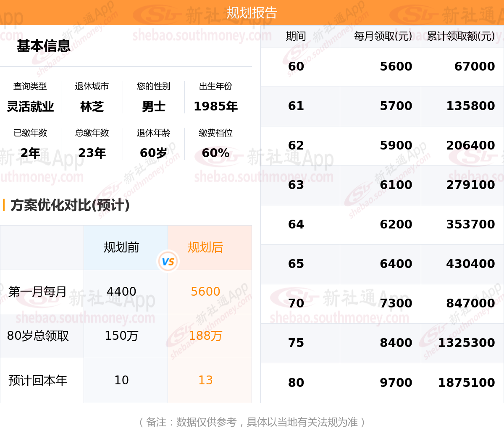Click the 灵活就业 value
The width and height of the screenshot is (504, 428).
click(30, 107)
